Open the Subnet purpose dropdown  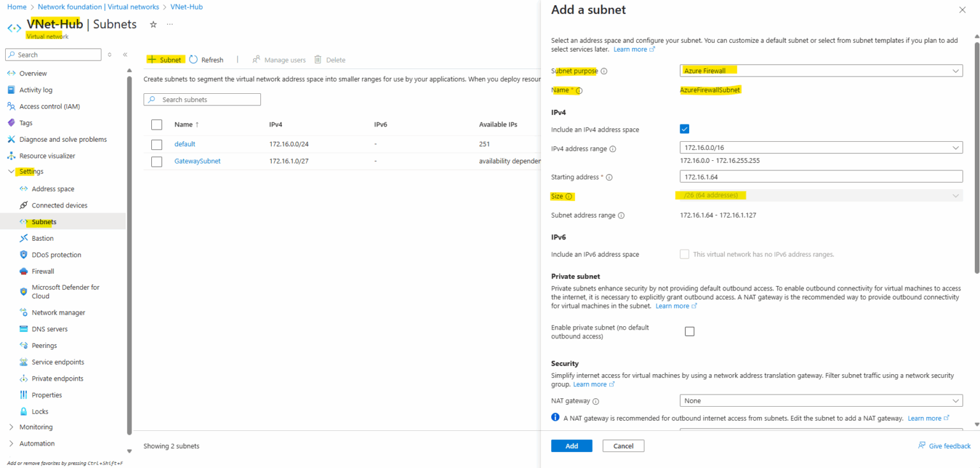coord(821,71)
